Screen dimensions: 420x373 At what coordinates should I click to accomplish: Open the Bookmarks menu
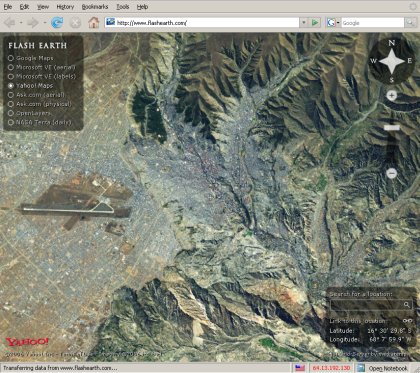tap(95, 7)
